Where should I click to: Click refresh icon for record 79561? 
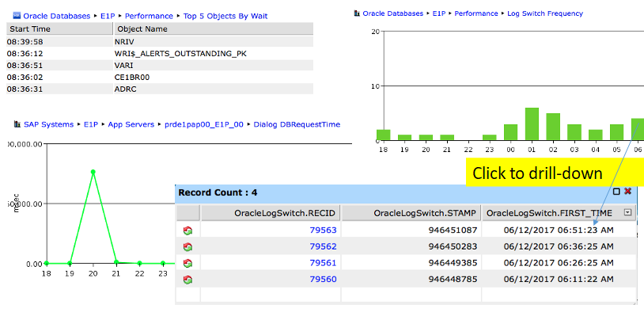[x=188, y=264]
